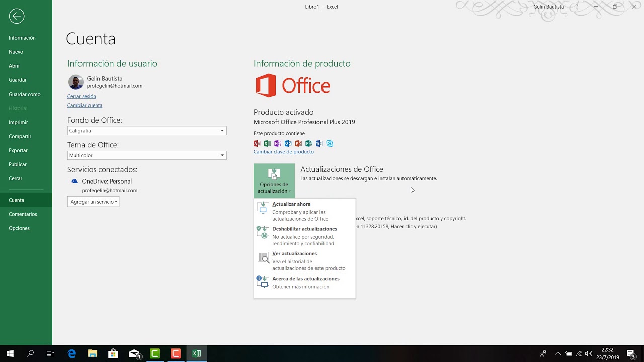Select Guardar como in the sidebar
The width and height of the screenshot is (644, 362).
pos(26,94)
